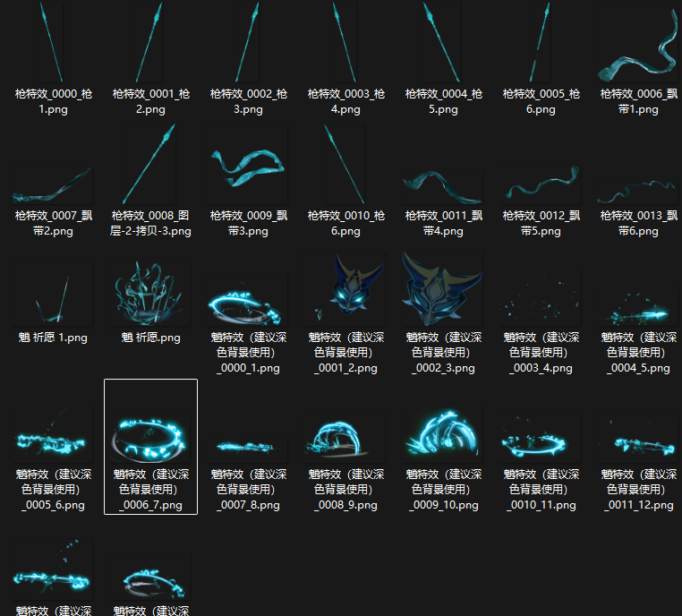Viewport: 682px width, 616px height.
Task: Click the 枪特效_0002_枪3.png spear image
Action: coord(248,43)
